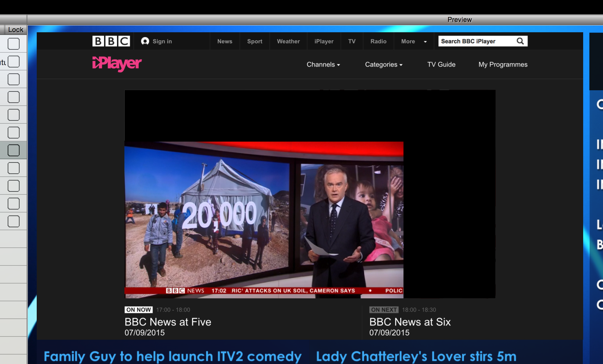The width and height of the screenshot is (603, 364).
Task: Toggle the first Lock checkbox
Action: (x=14, y=44)
